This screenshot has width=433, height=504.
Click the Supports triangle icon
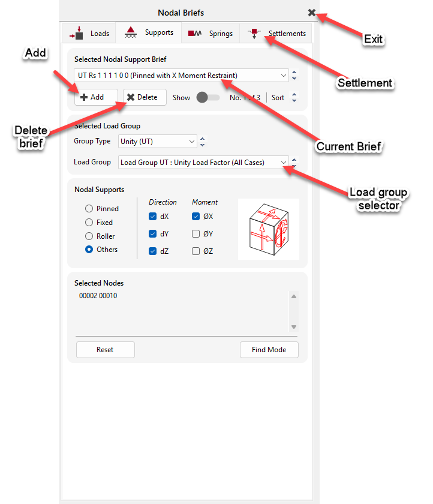tap(130, 33)
